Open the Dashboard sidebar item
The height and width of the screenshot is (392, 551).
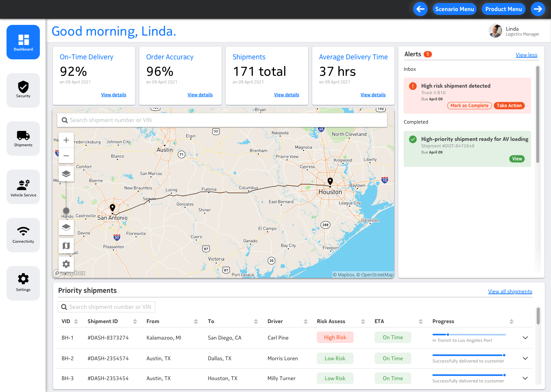(x=23, y=42)
